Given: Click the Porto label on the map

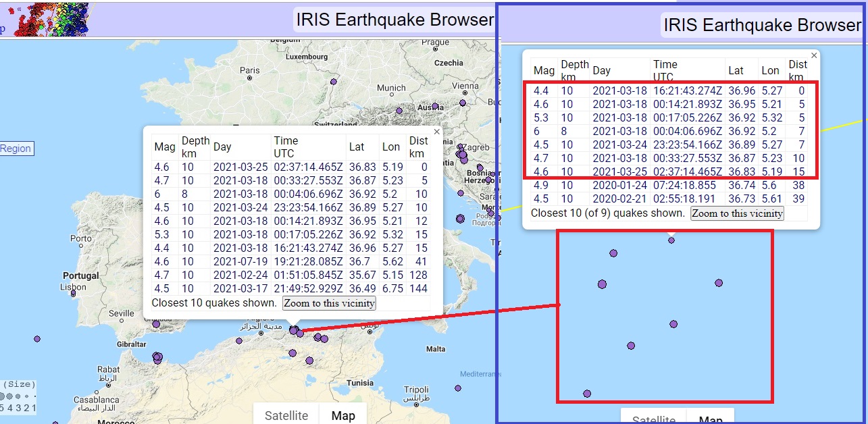Looking at the screenshot, I should point(80,238).
